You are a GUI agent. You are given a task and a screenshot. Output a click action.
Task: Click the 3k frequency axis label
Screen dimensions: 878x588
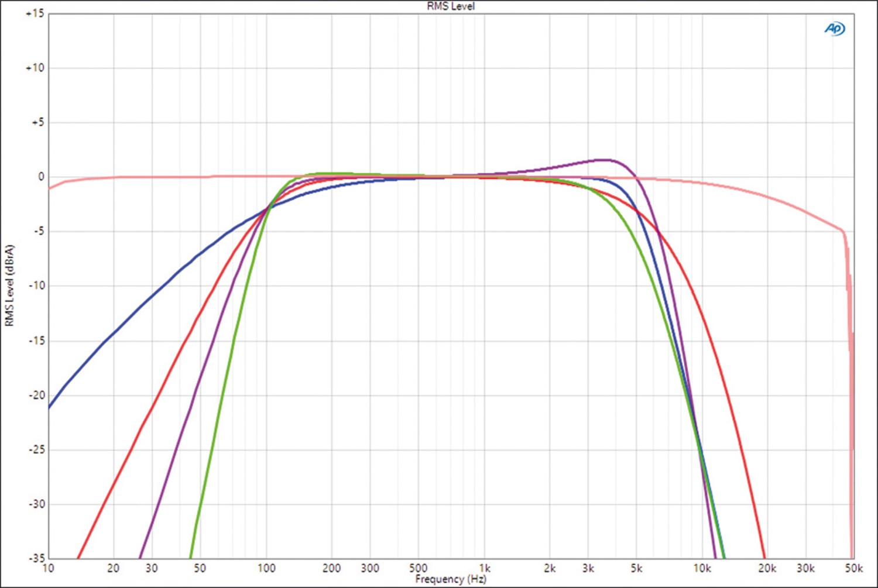(x=588, y=568)
